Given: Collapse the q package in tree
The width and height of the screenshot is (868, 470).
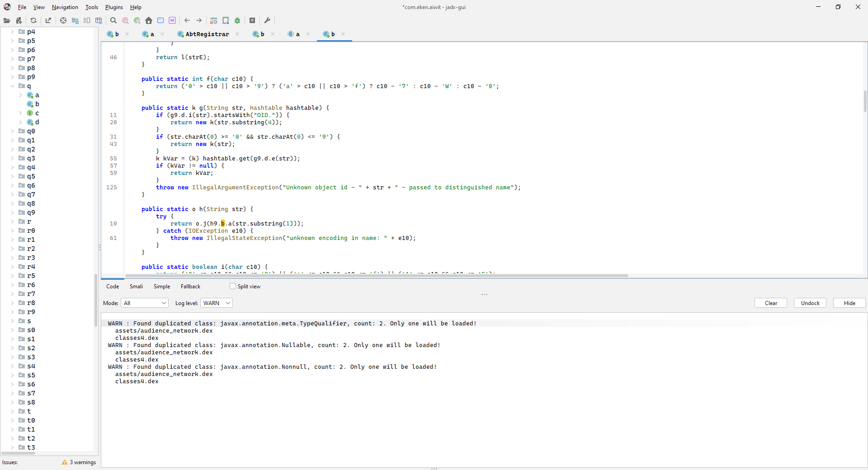Looking at the screenshot, I should 12,86.
